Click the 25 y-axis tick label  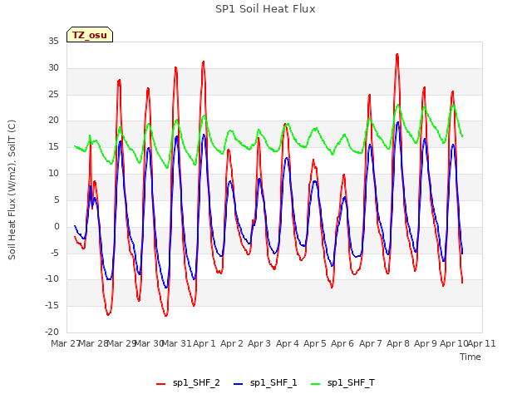coord(53,94)
